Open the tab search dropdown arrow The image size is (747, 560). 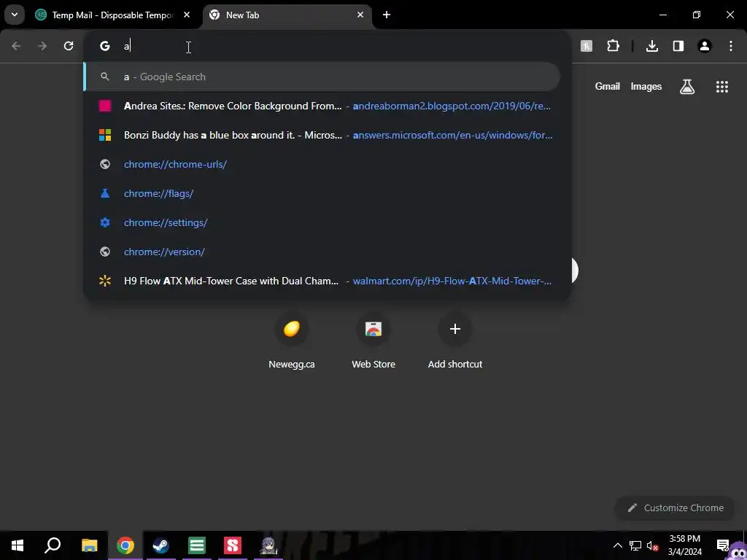pyautogui.click(x=15, y=15)
